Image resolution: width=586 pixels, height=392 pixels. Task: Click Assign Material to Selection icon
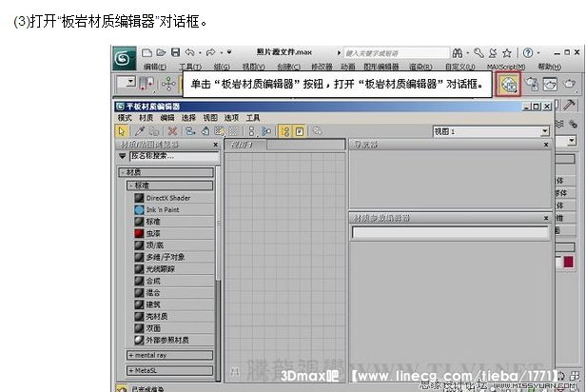pos(153,131)
